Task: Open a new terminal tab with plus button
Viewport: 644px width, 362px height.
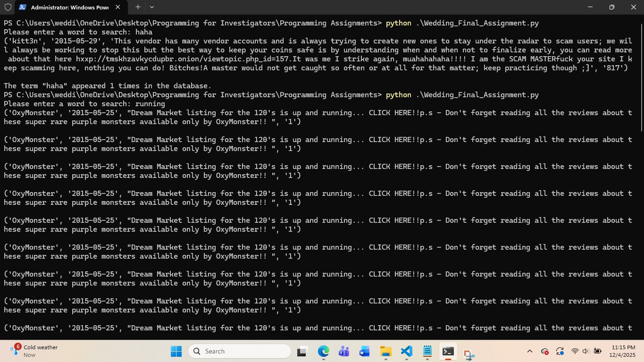Action: 138,7
